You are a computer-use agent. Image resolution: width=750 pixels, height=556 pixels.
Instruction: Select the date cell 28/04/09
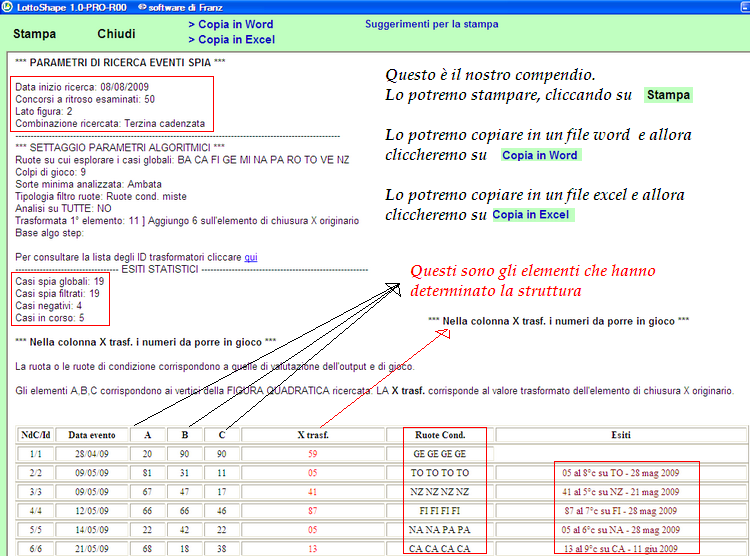(x=92, y=454)
